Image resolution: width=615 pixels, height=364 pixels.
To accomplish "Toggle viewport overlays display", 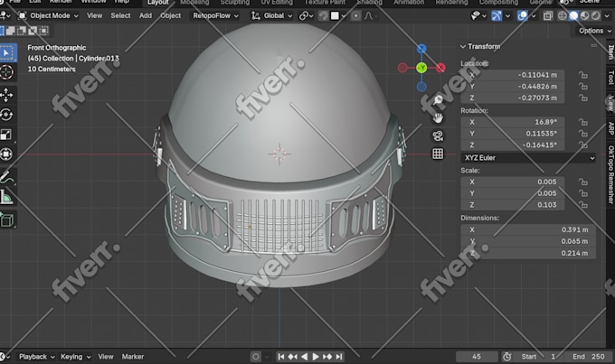I will pyautogui.click(x=522, y=15).
